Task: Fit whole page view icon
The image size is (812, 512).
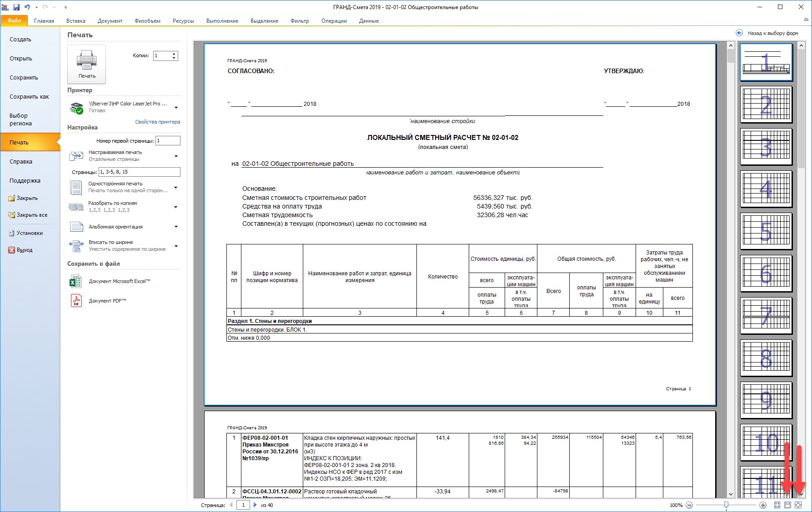Action: 798,505
